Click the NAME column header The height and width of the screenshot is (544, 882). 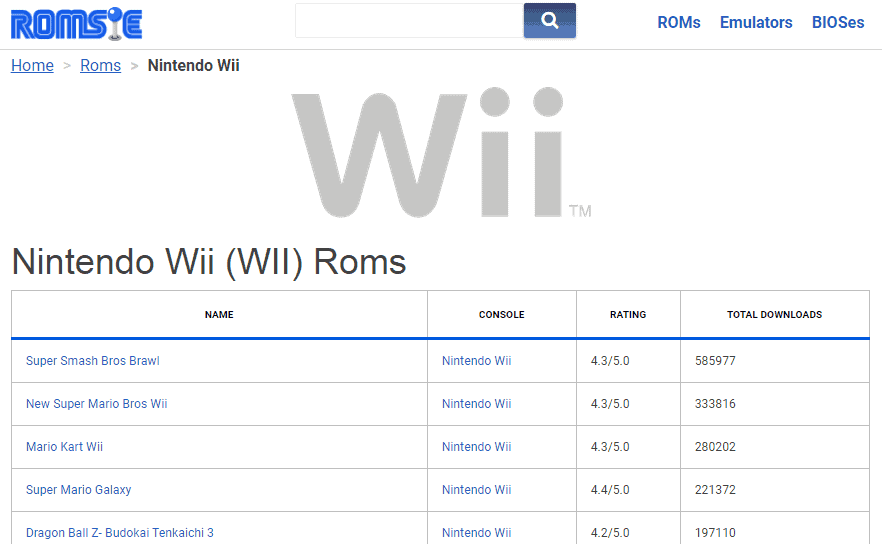point(219,314)
